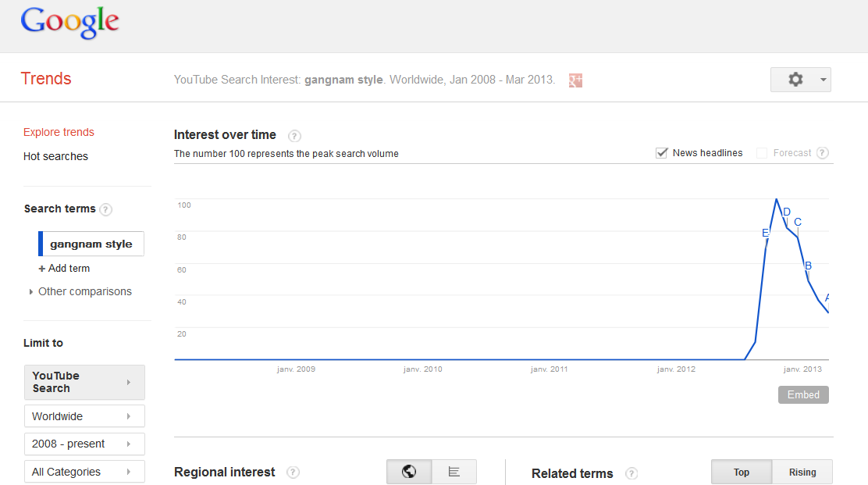
Task: Open the All Categories dropdown
Action: (85, 472)
